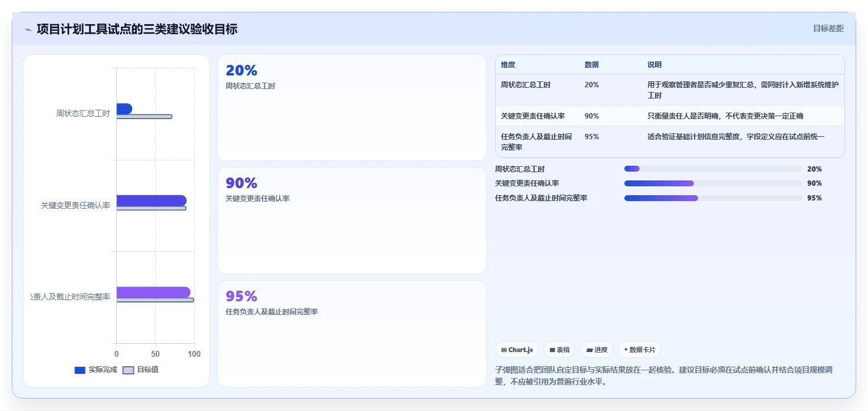Click the 95% cell in the table
The width and height of the screenshot is (868, 411).
(x=592, y=137)
